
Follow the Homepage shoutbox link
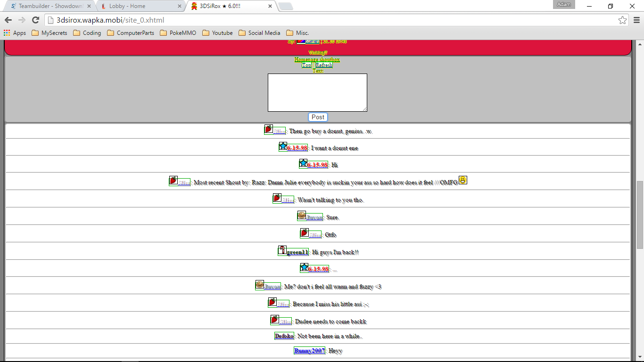tap(317, 59)
